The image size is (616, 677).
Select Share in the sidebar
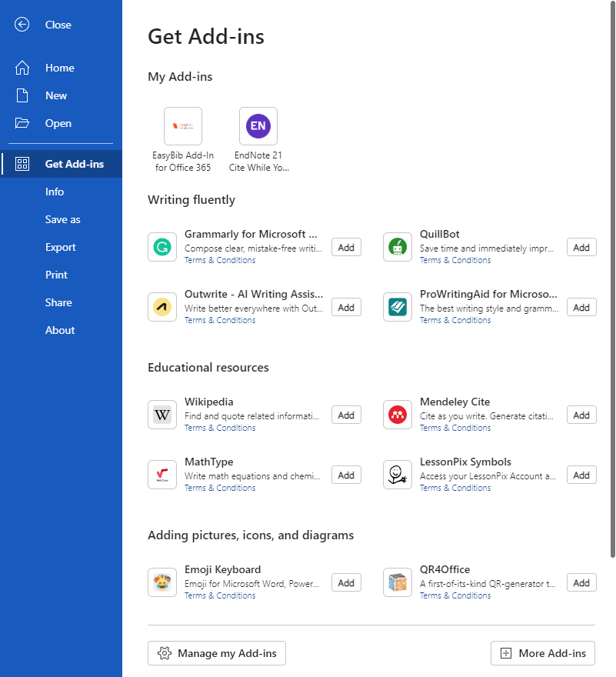tap(61, 302)
